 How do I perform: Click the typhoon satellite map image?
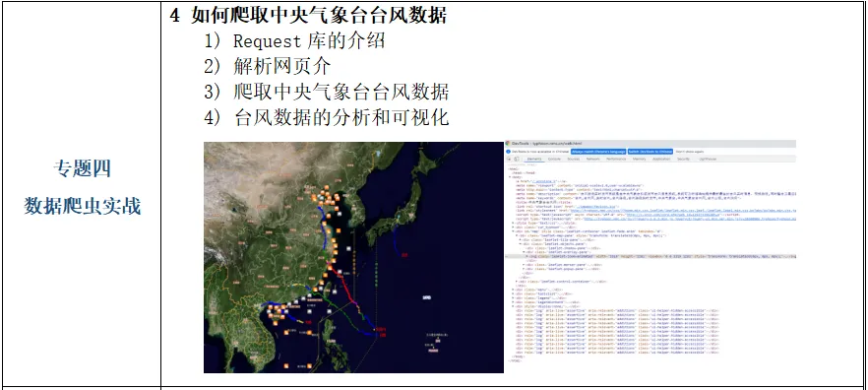[353, 257]
